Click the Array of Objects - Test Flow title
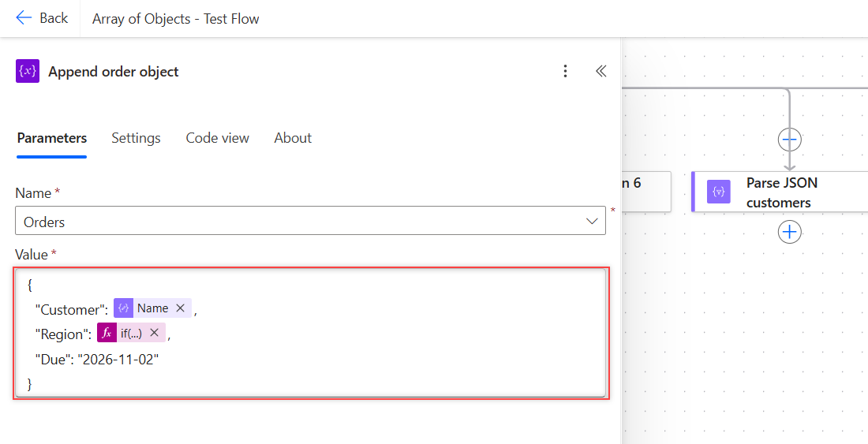Viewport: 868px width, 444px height. tap(175, 19)
